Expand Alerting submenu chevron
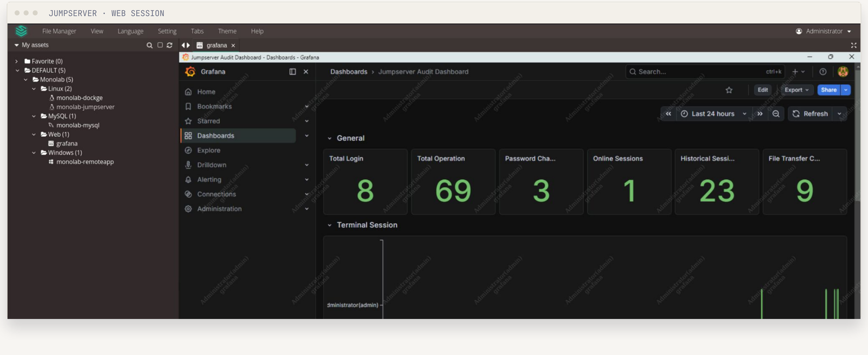Screen dimensions: 868x355 tap(307, 180)
